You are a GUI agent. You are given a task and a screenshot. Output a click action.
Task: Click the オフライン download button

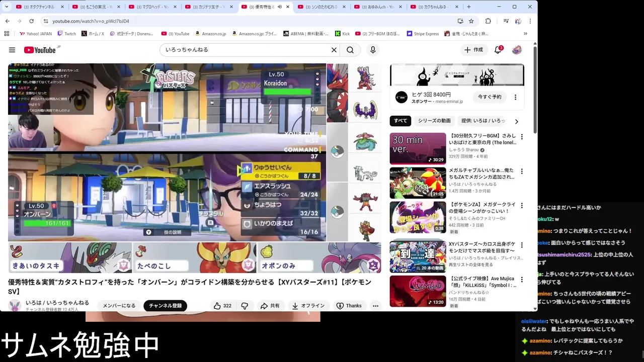click(x=308, y=306)
